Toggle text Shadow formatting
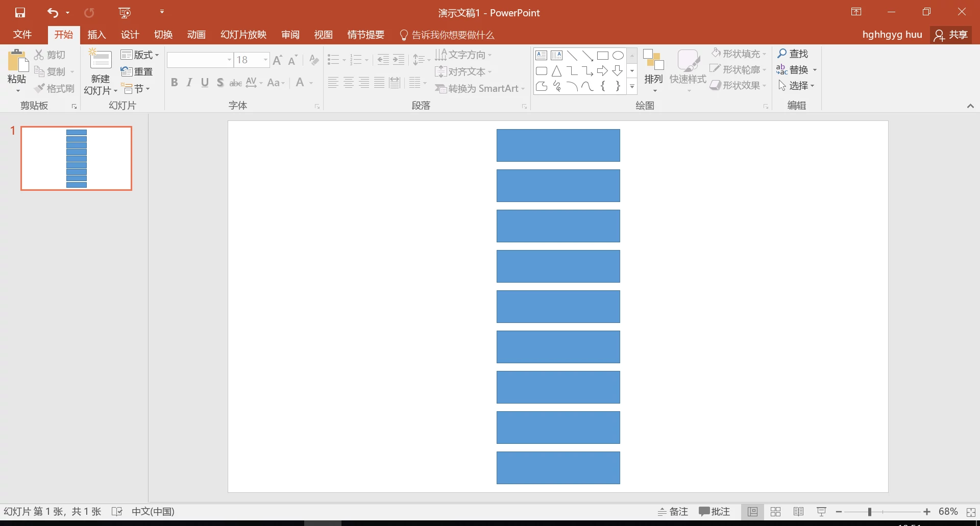This screenshot has height=526, width=980. pyautogui.click(x=220, y=83)
